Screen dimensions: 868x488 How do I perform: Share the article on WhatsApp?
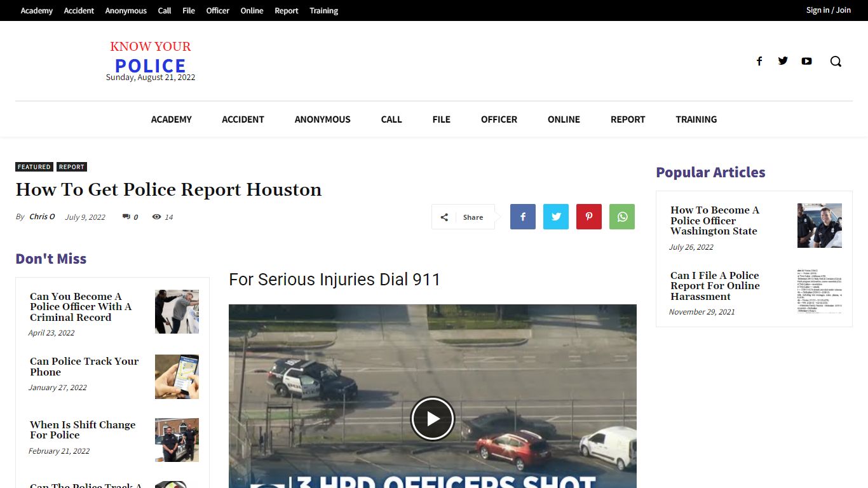point(622,217)
